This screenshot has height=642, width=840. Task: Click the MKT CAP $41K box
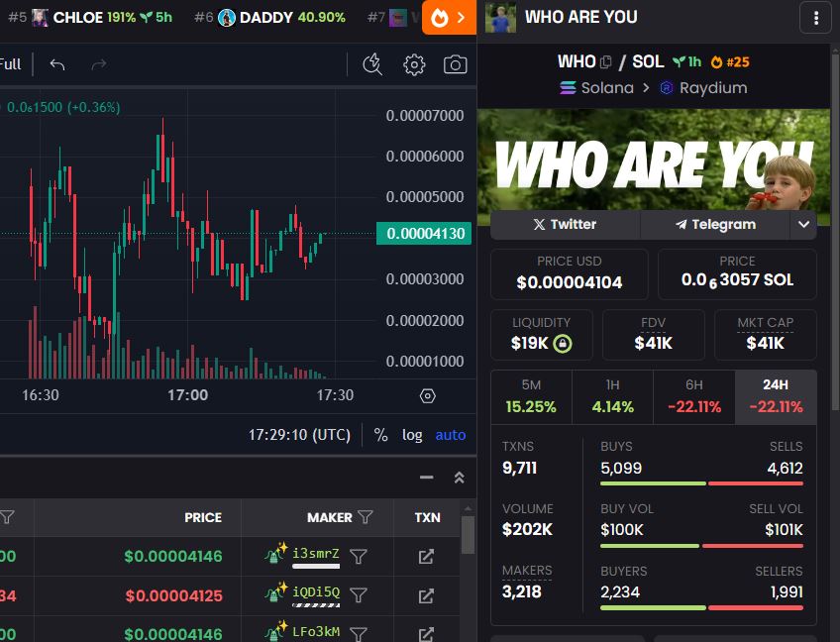(765, 335)
